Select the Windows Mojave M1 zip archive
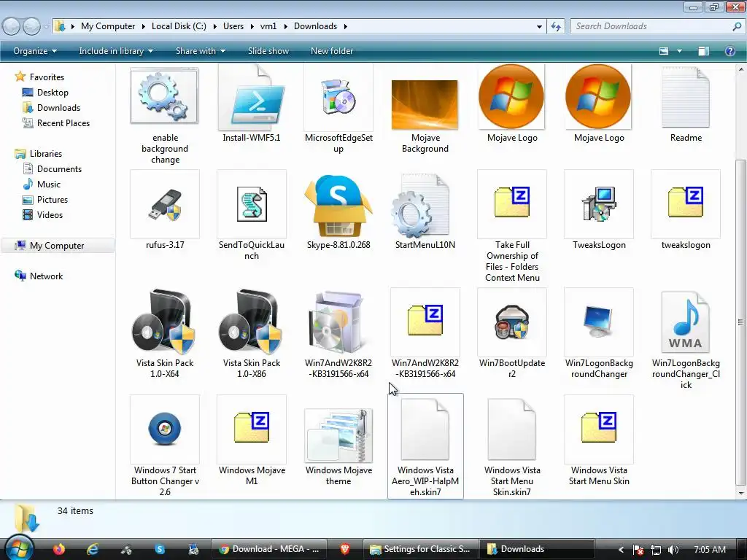The image size is (747, 560). coord(252,429)
